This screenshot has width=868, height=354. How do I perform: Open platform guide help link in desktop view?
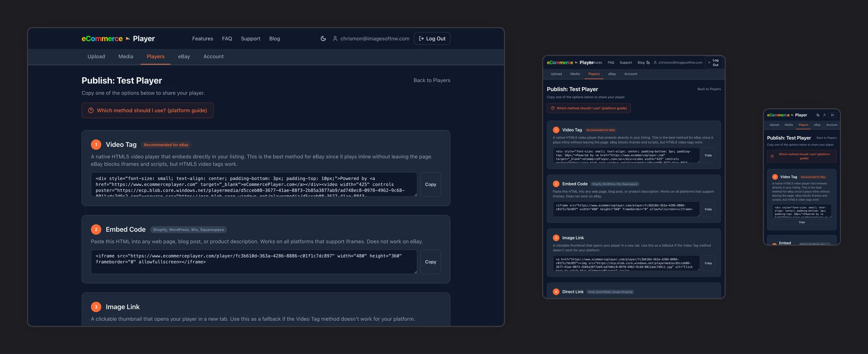point(147,110)
